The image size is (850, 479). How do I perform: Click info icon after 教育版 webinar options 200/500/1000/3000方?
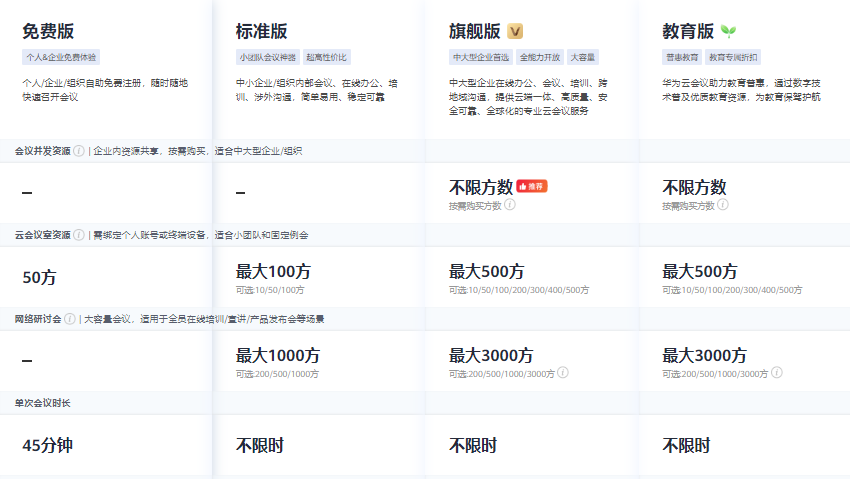click(777, 373)
